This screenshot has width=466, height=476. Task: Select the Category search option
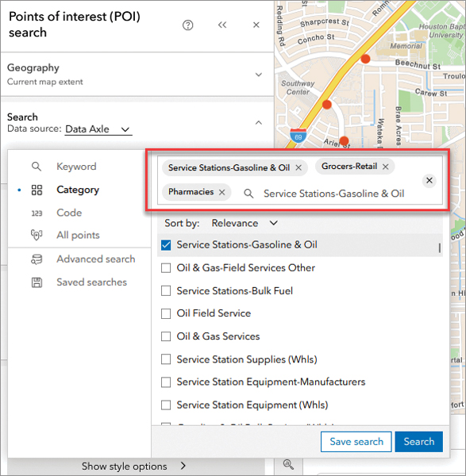[78, 190]
